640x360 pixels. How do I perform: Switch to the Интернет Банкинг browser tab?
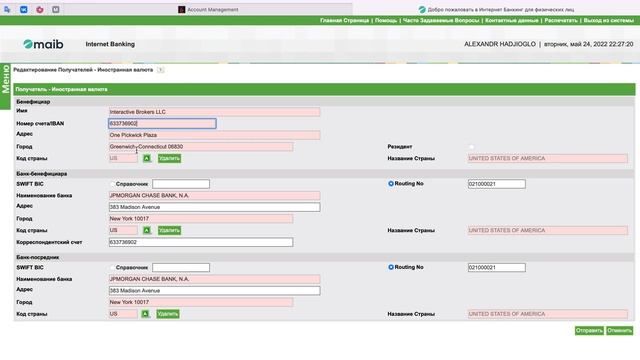pos(496,9)
